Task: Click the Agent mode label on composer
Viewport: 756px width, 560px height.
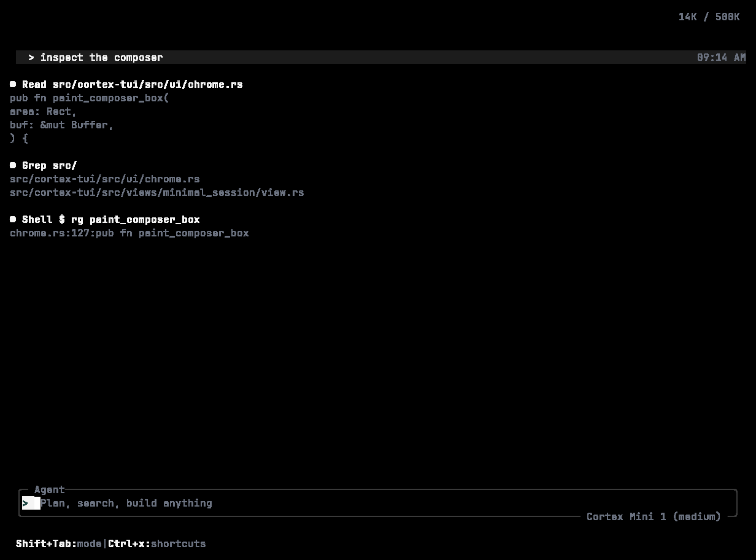Action: [x=50, y=489]
